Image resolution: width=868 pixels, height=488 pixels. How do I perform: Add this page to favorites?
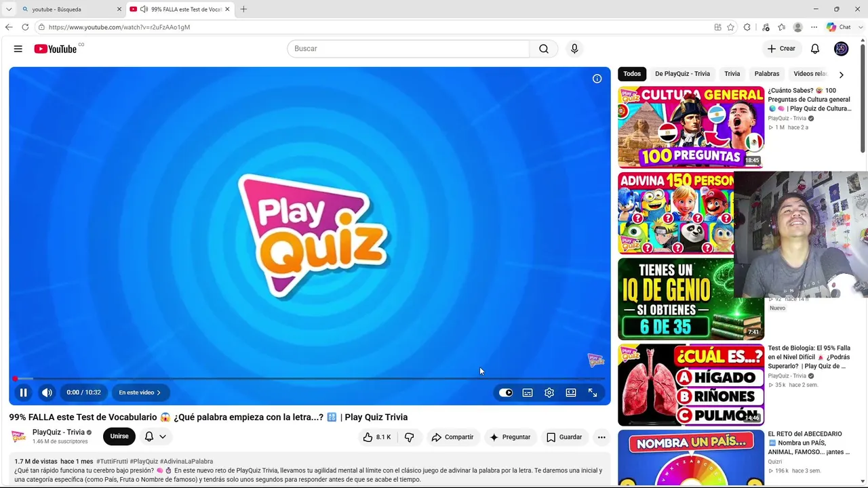[730, 27]
